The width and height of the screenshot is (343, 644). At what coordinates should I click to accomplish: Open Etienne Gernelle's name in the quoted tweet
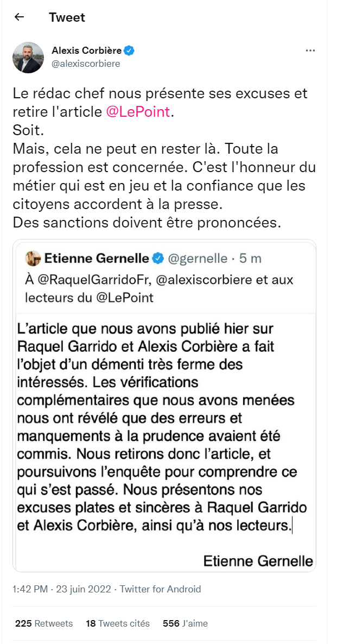tap(97, 258)
